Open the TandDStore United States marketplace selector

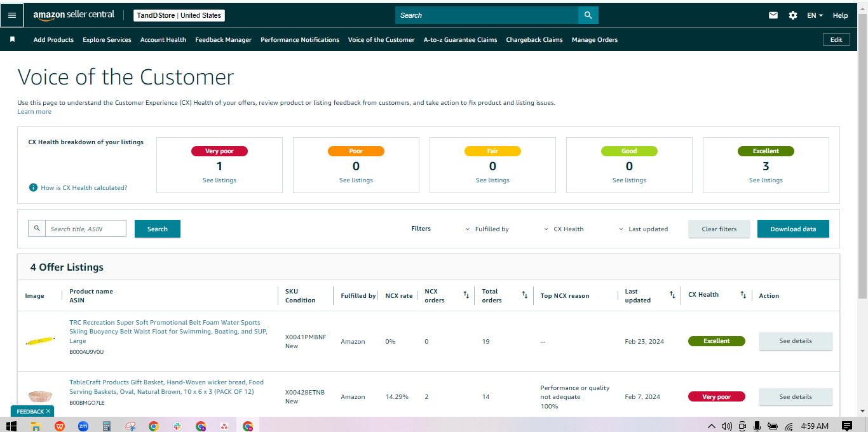click(x=179, y=15)
